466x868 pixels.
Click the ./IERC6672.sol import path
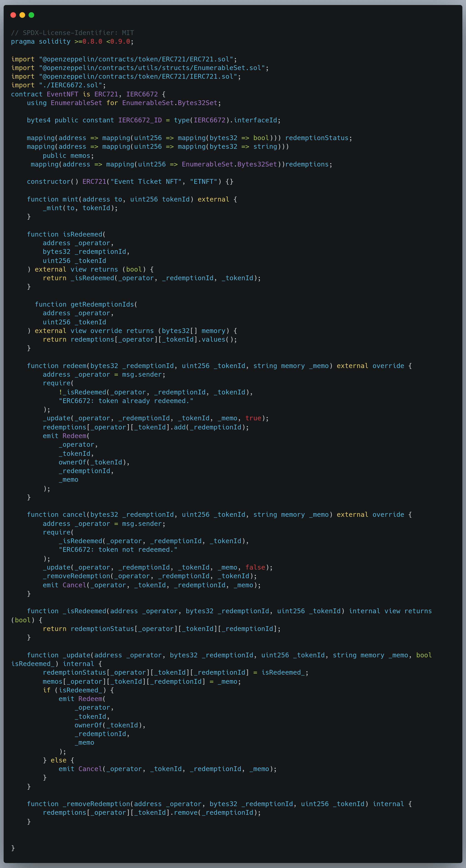pos(70,85)
